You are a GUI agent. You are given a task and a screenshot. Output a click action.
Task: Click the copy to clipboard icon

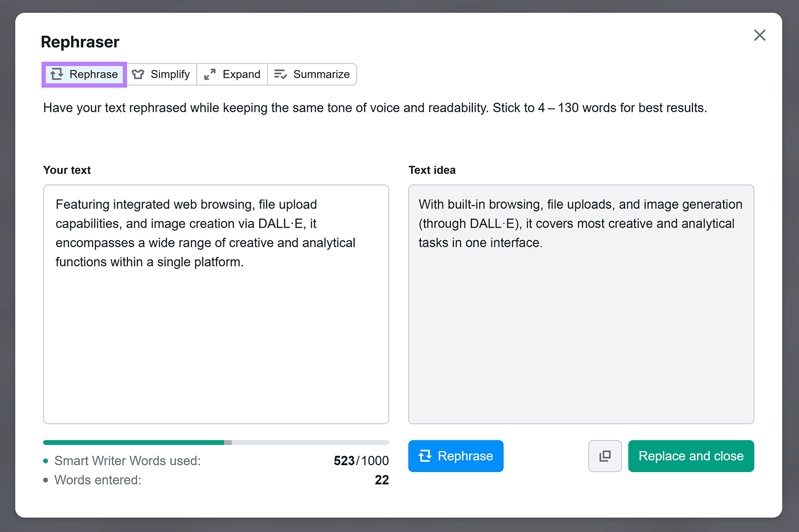tap(605, 456)
